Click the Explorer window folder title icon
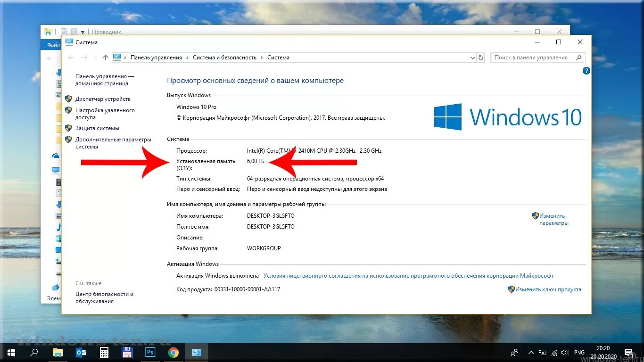This screenshot has height=362, width=644. tap(48, 32)
